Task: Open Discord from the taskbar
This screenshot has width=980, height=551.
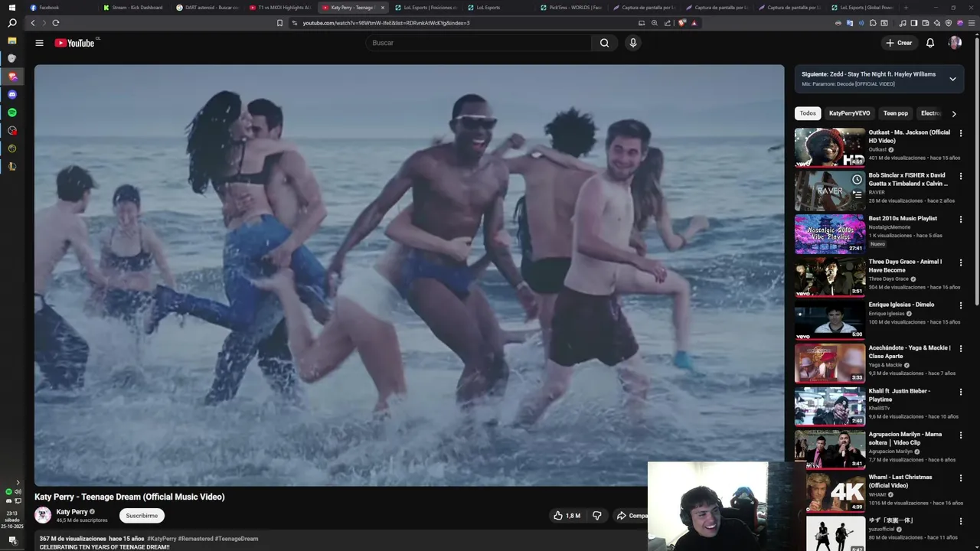Action: click(11, 95)
